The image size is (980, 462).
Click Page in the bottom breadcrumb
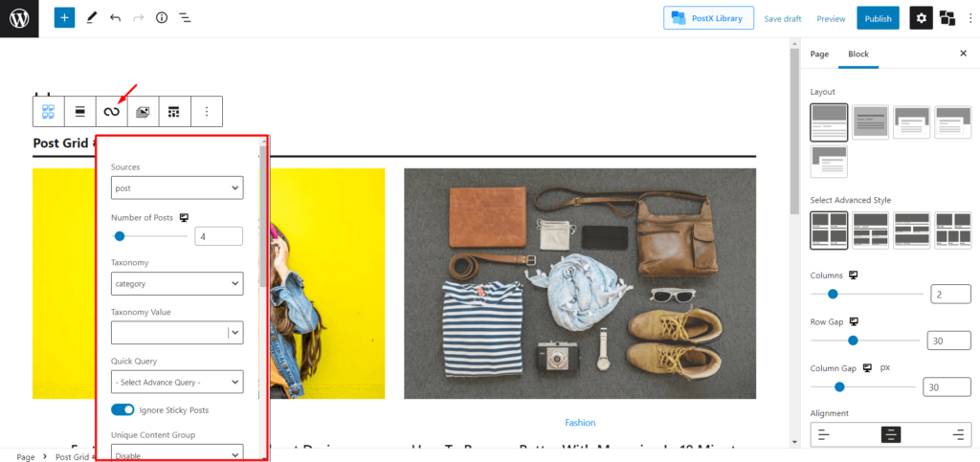pos(26,457)
